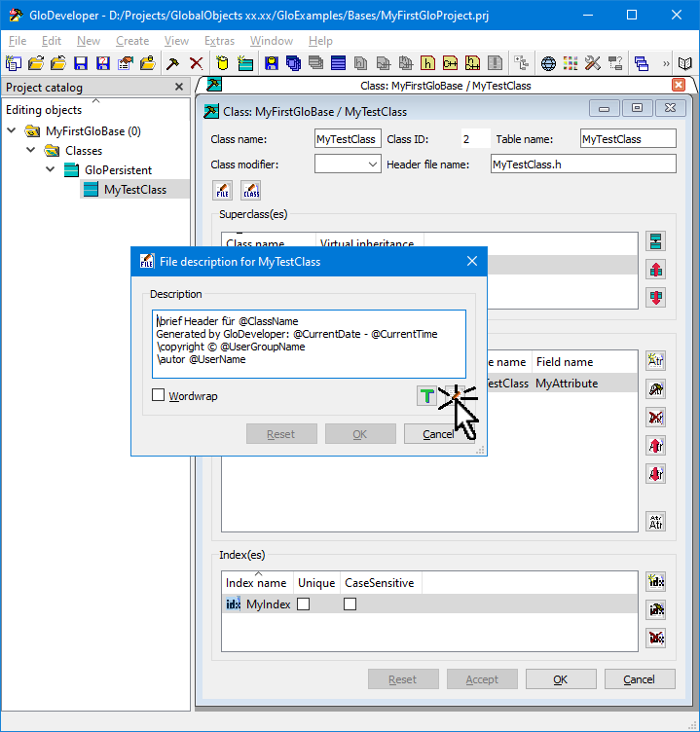The image size is (700, 732).
Task: Click the Class name input field
Action: (348, 139)
